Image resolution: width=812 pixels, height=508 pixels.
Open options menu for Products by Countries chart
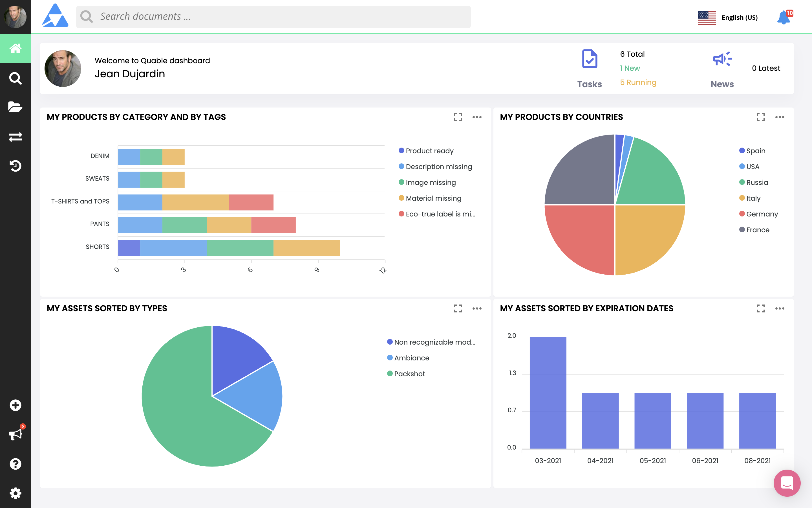click(780, 117)
